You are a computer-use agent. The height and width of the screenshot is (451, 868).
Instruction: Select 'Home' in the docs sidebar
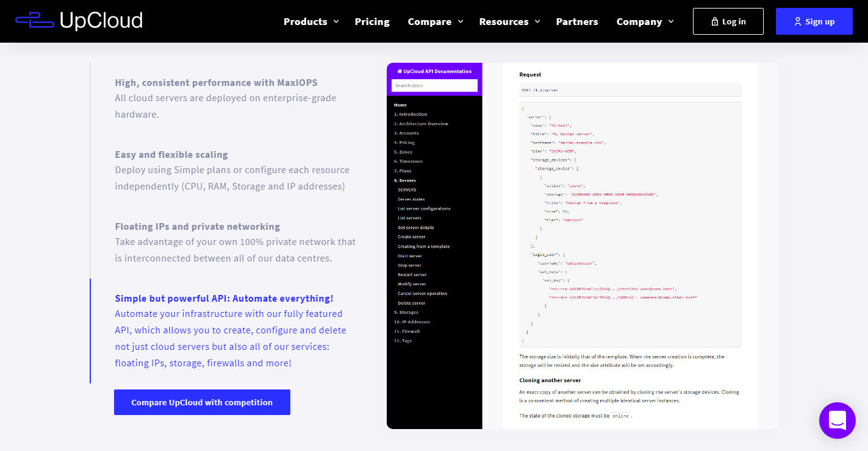click(400, 104)
